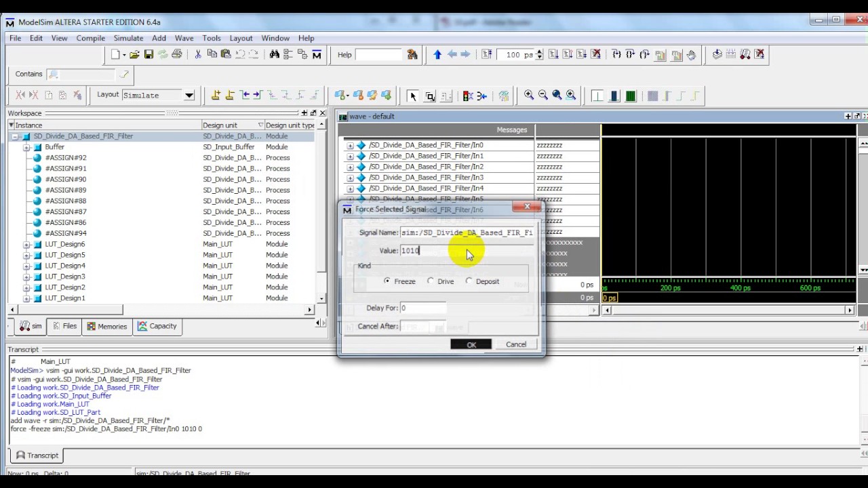Open Find with binoculars icon
The height and width of the screenshot is (488, 868).
[274, 55]
